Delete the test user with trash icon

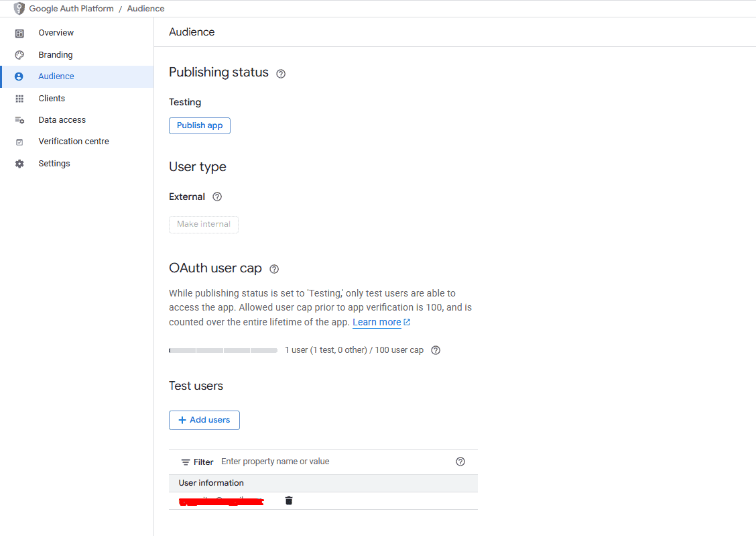tap(289, 500)
